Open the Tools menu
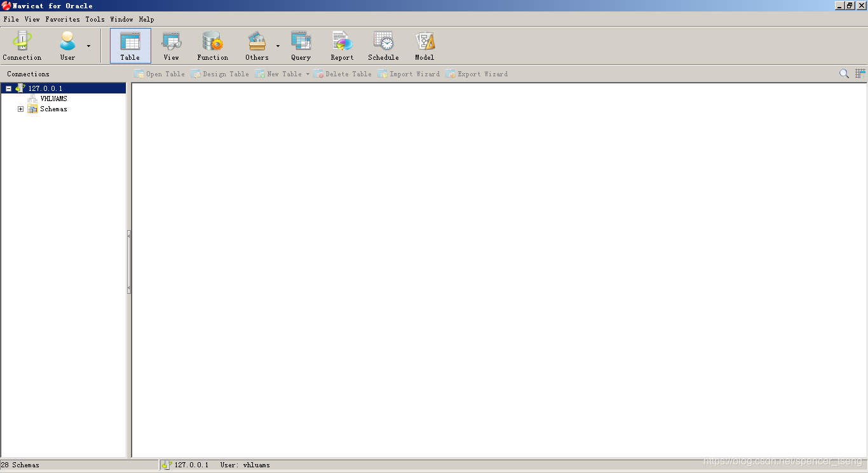Image resolution: width=868 pixels, height=473 pixels. coord(95,19)
